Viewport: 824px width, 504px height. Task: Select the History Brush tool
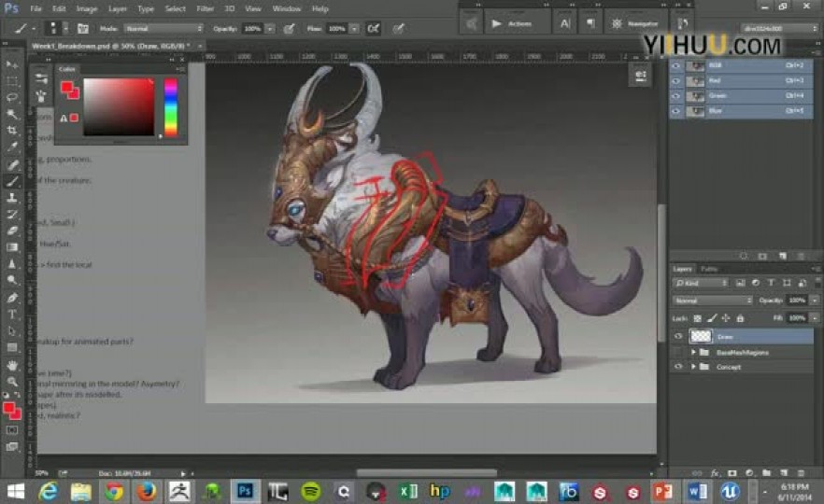tap(11, 215)
